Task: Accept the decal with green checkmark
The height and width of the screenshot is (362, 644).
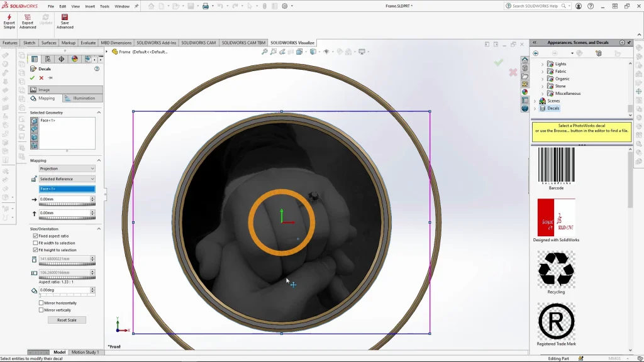Action: 33,78
